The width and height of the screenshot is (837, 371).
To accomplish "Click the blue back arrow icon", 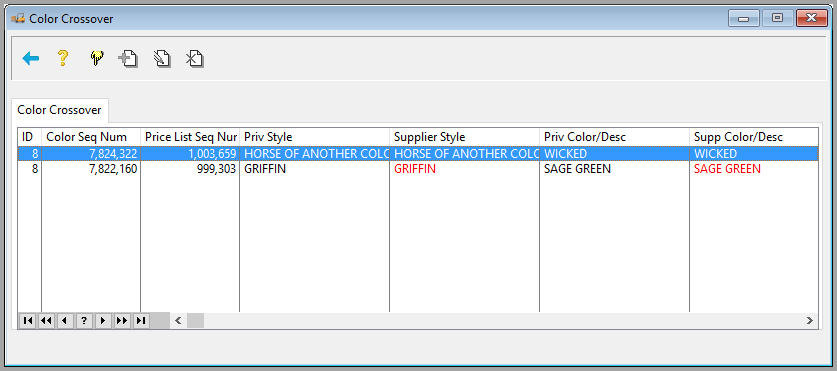I will coord(31,58).
